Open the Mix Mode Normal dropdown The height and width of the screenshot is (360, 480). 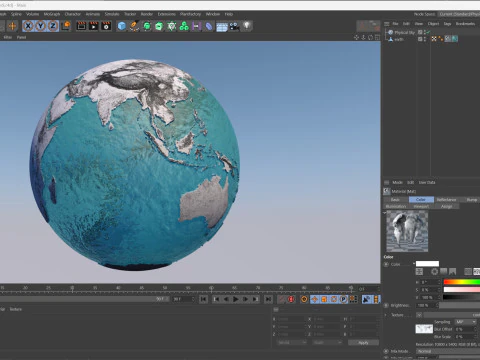pos(448,351)
